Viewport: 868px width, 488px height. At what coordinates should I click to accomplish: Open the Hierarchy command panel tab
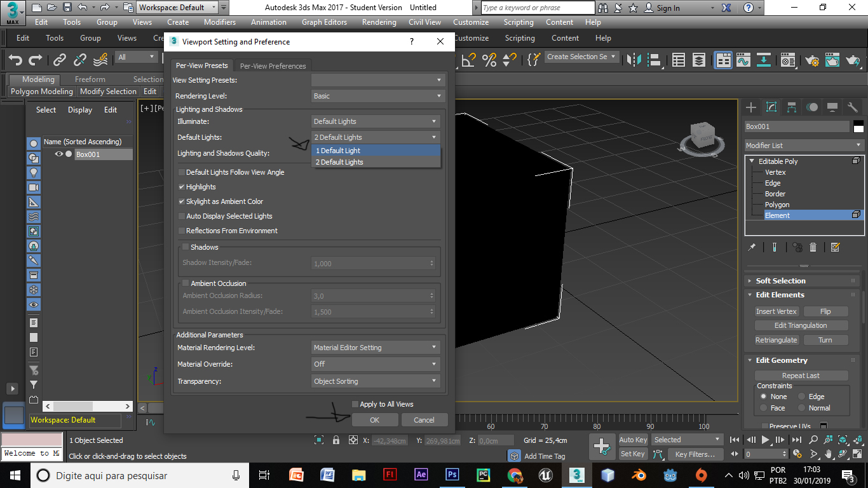791,107
